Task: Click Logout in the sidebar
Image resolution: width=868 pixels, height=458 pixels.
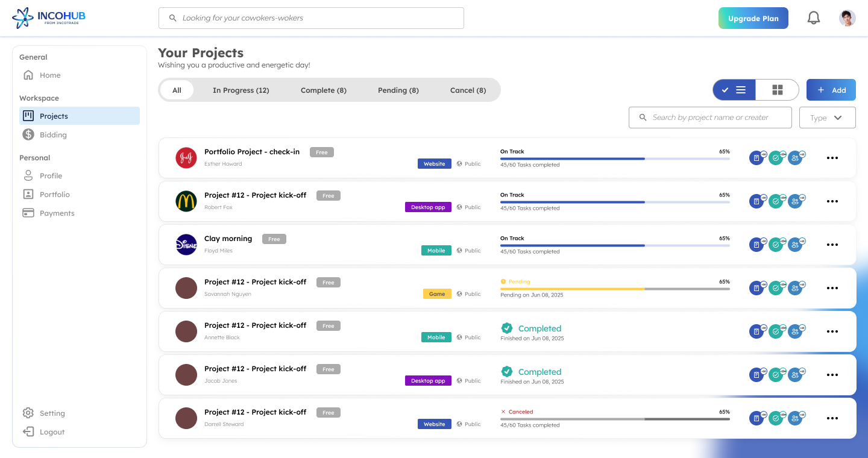Action: (x=80, y=431)
